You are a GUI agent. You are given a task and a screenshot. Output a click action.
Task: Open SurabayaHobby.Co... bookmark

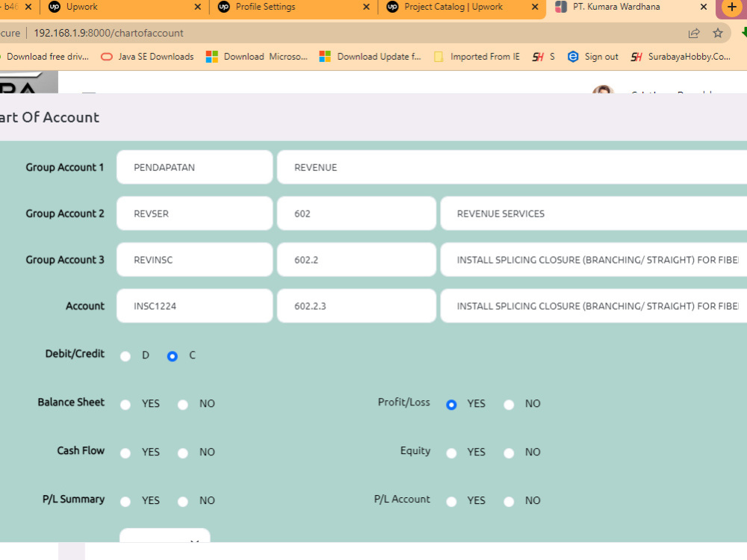click(x=681, y=57)
